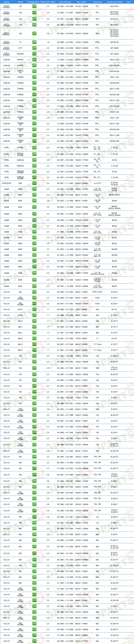Screen dimensions: 134x644
Task: Click fuel icon in Volvo 440 K B 18 F row
Action: [34, 309]
